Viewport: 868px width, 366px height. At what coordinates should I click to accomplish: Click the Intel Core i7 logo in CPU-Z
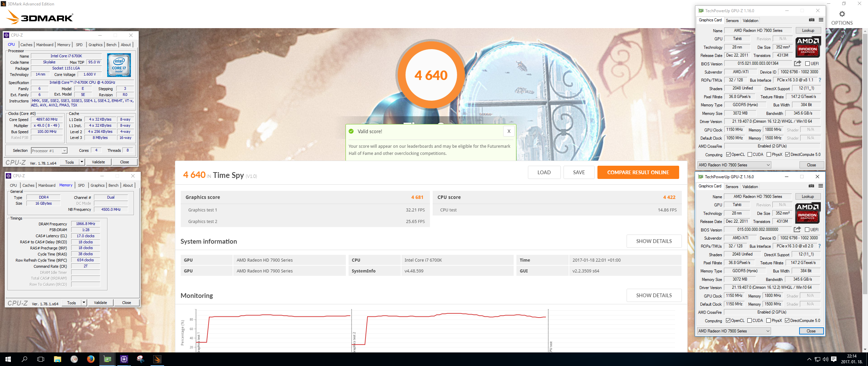119,65
